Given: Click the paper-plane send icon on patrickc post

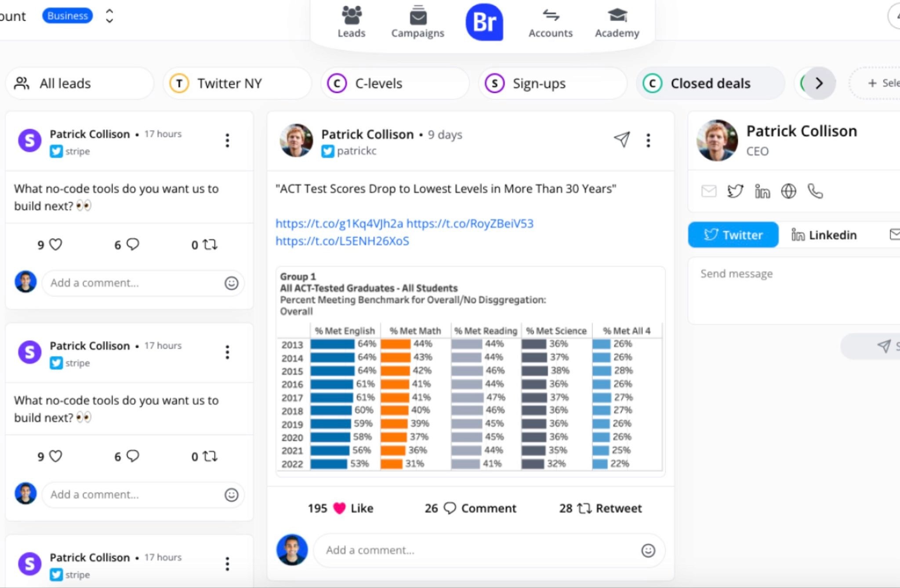Looking at the screenshot, I should pyautogui.click(x=622, y=139).
